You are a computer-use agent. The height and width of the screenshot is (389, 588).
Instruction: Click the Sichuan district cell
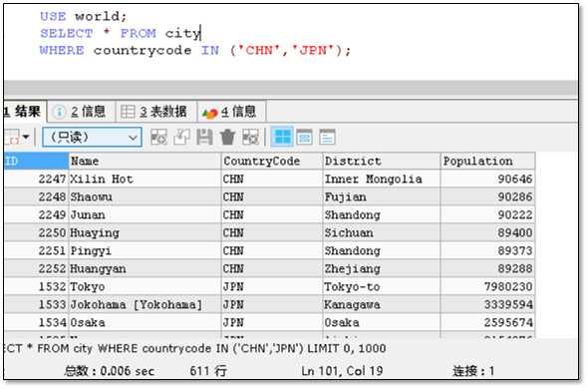click(x=382, y=232)
